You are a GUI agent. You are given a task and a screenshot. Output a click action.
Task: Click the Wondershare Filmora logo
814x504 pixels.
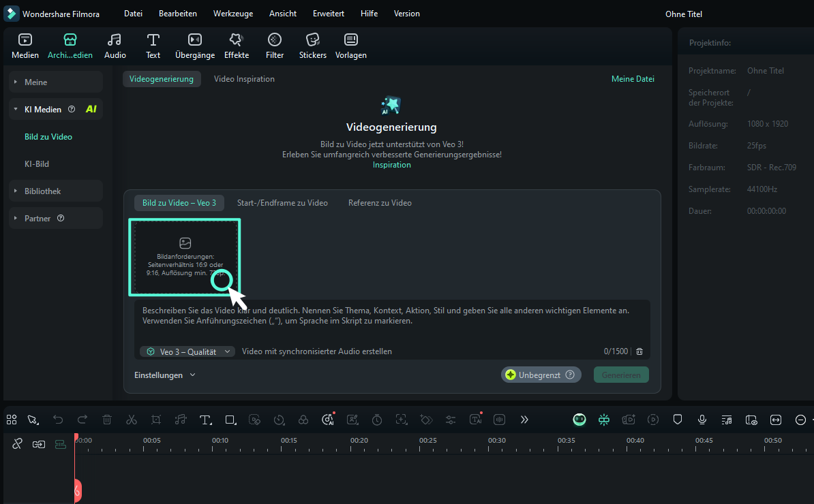(x=12, y=14)
